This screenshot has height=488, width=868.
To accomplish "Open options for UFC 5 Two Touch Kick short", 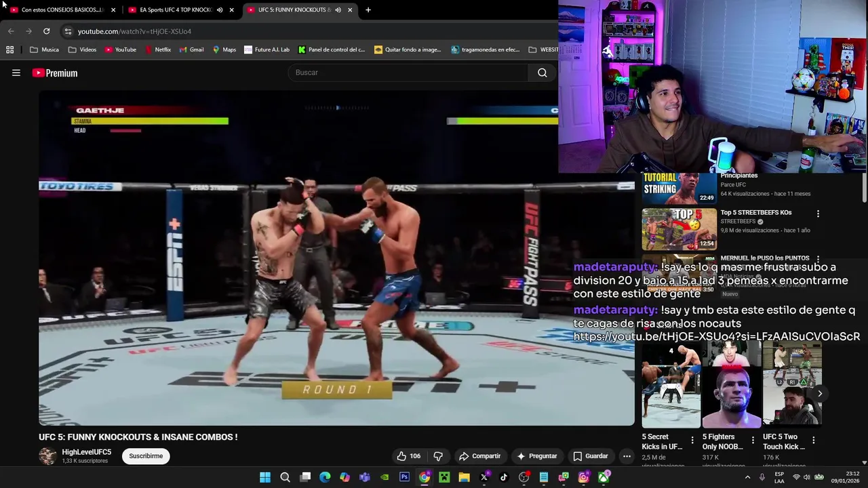I will (813, 441).
